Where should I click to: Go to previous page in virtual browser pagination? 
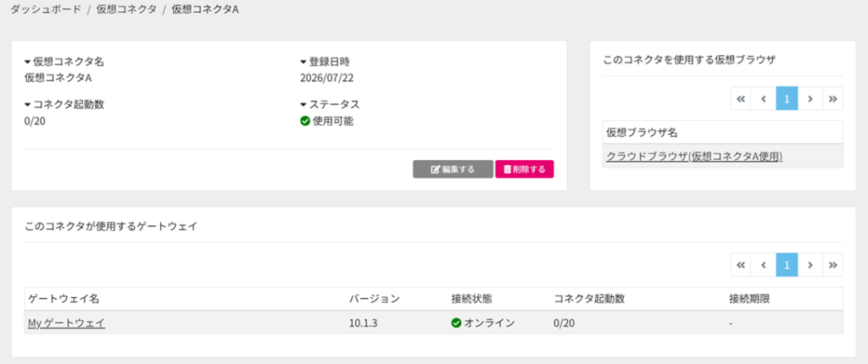pyautogui.click(x=764, y=98)
